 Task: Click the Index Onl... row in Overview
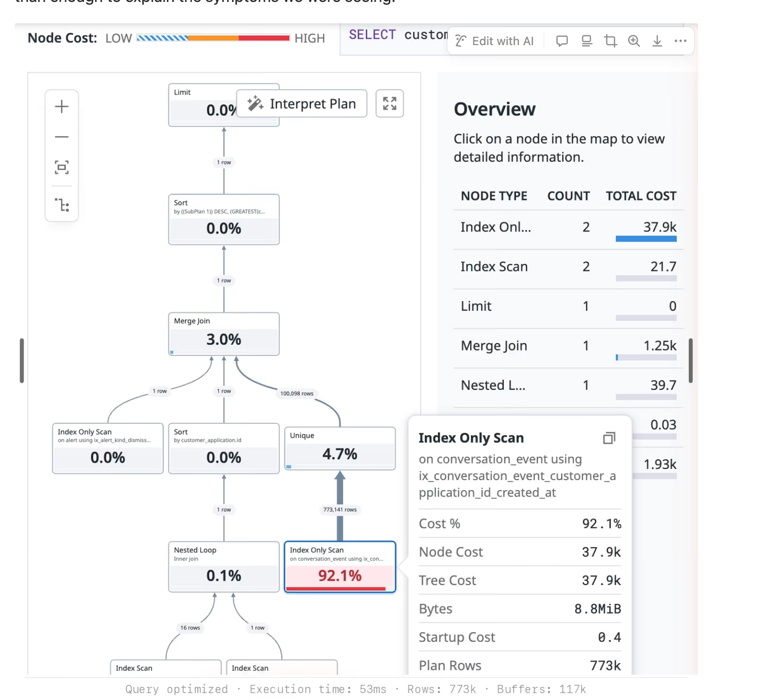568,230
